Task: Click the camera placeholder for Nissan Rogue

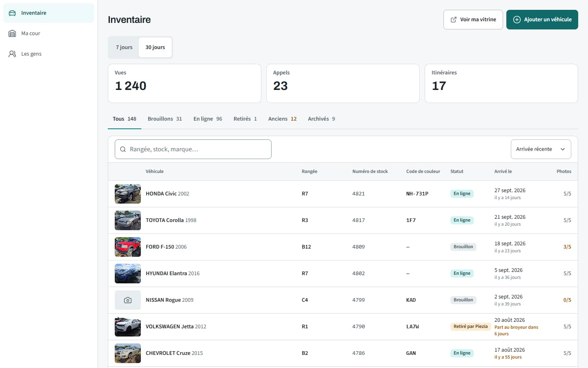Action: coord(128,300)
